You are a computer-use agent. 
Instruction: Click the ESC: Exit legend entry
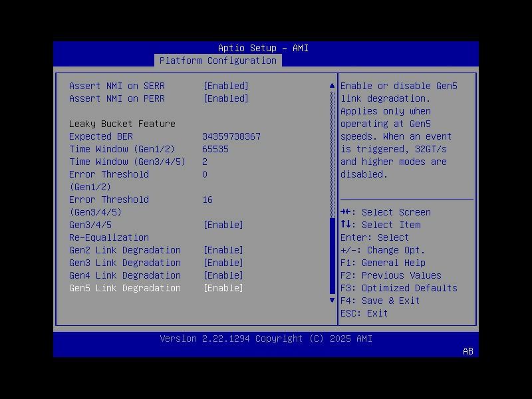click(x=362, y=313)
